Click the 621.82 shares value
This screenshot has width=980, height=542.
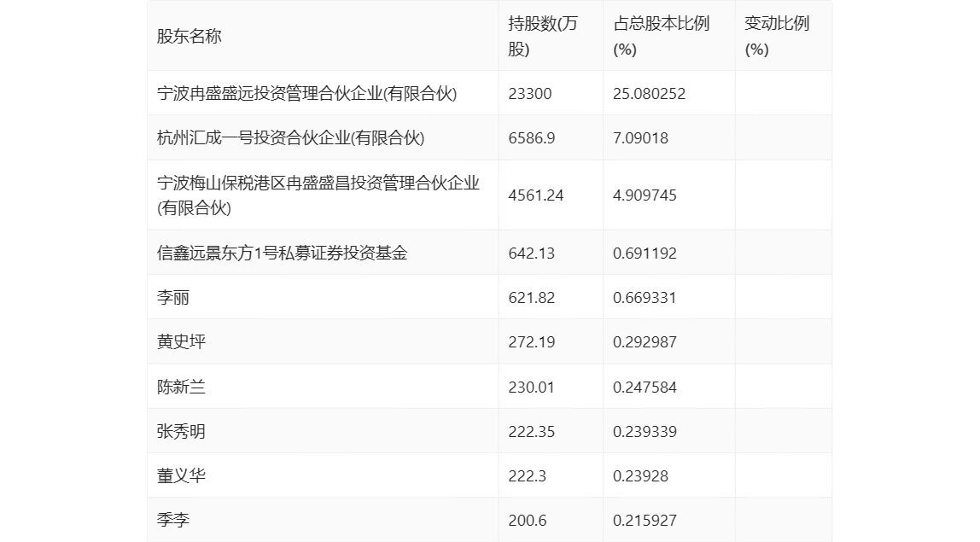[531, 298]
